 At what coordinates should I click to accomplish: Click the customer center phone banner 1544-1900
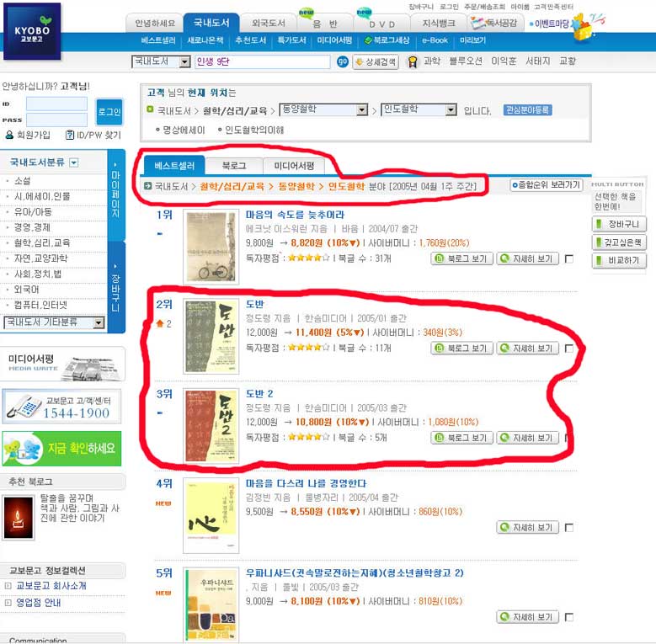[x=61, y=407]
